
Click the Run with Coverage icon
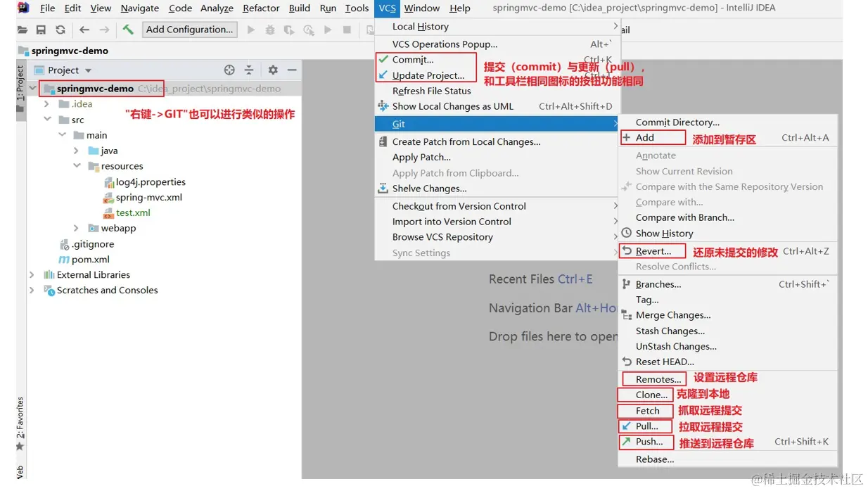pyautogui.click(x=289, y=30)
